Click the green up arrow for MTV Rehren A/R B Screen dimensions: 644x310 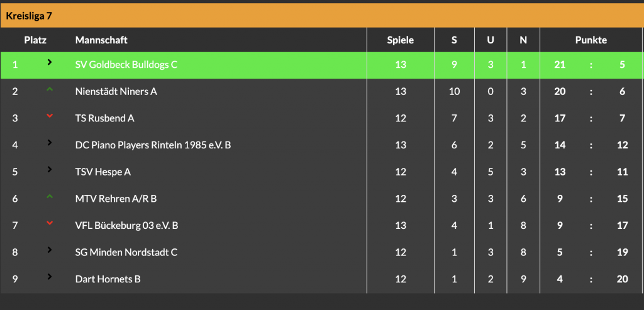pyautogui.click(x=50, y=197)
